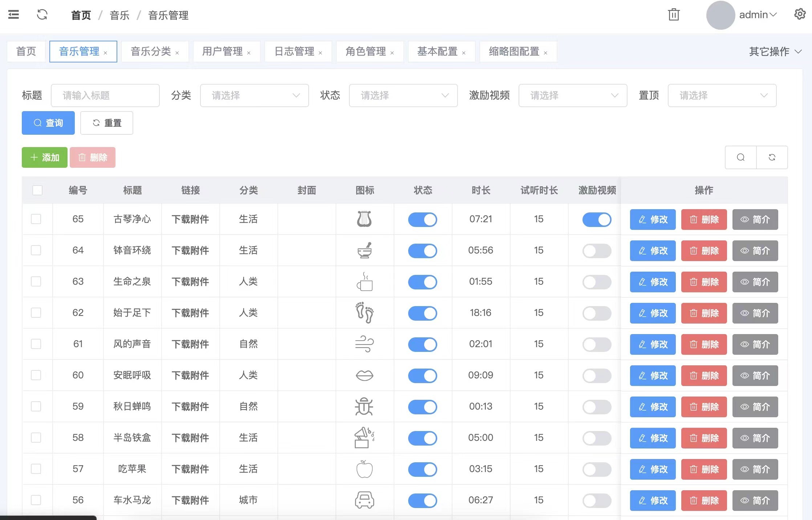Turn off 激励视频 switch for row 65
This screenshot has height=520, width=812.
tap(597, 219)
